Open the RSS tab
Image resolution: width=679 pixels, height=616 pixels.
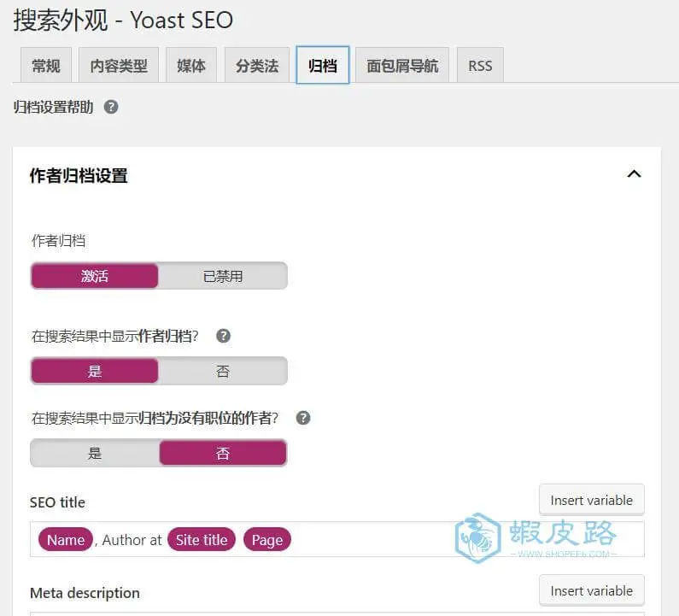[480, 66]
